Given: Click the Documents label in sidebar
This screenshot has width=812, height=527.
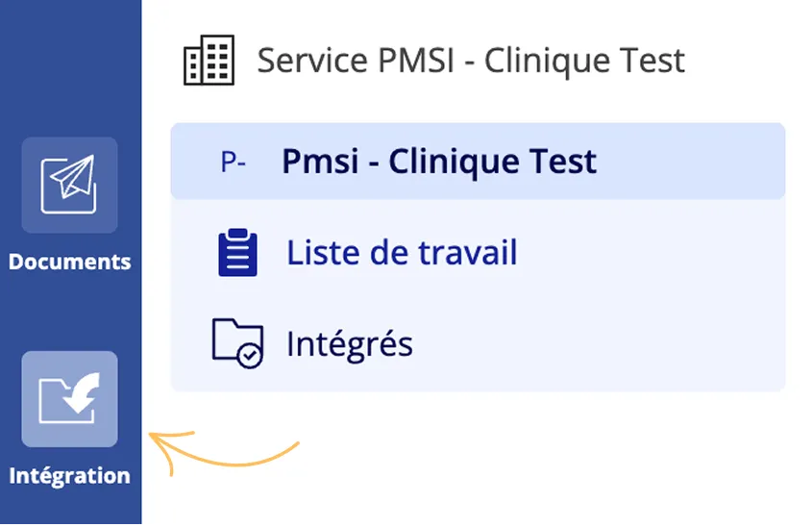Looking at the screenshot, I should (69, 262).
